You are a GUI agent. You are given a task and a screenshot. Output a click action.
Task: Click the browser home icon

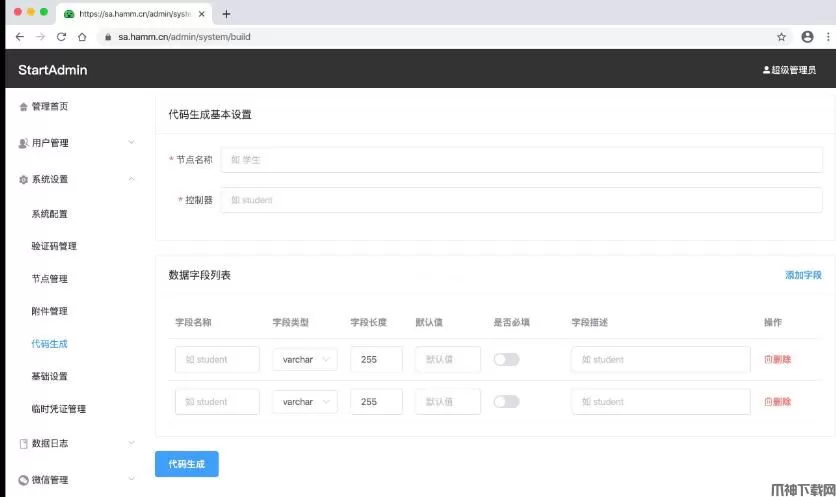point(82,37)
